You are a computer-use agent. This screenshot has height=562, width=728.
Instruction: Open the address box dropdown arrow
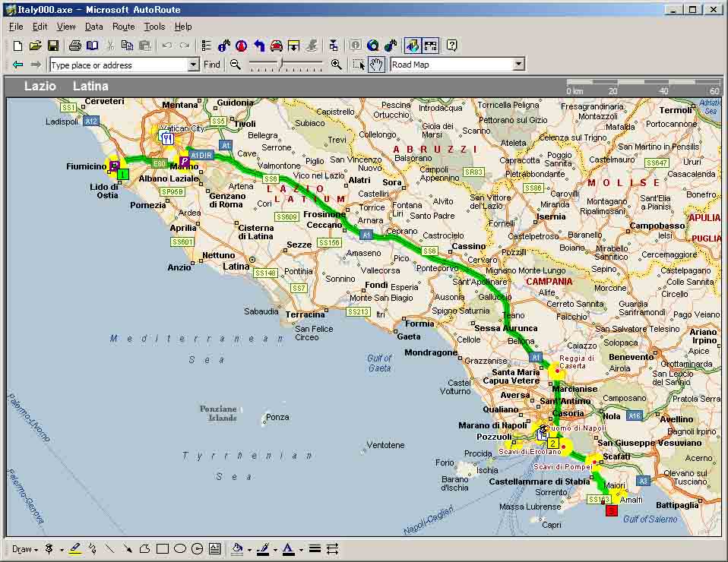194,65
